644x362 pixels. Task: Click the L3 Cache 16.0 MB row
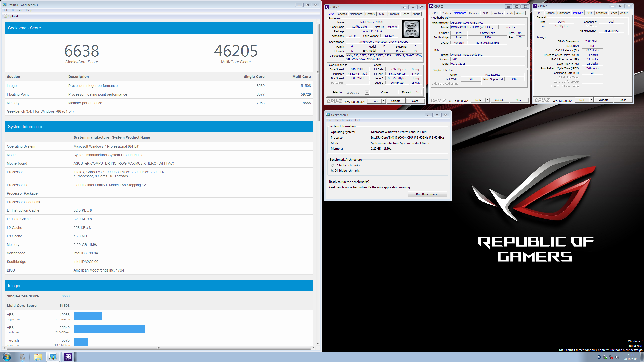[159, 236]
